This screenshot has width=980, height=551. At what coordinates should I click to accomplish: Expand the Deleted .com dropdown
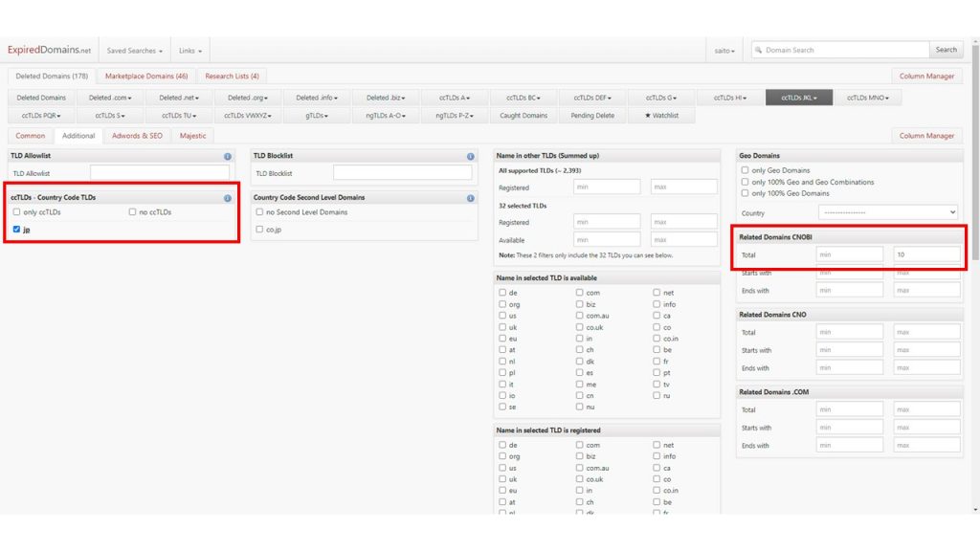tap(110, 98)
